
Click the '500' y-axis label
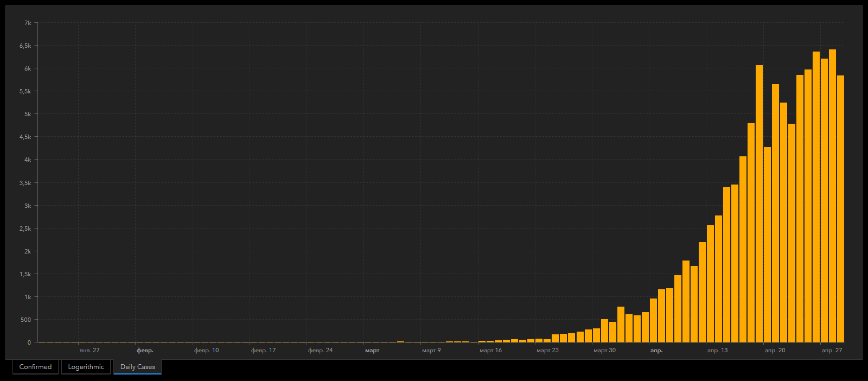point(25,320)
